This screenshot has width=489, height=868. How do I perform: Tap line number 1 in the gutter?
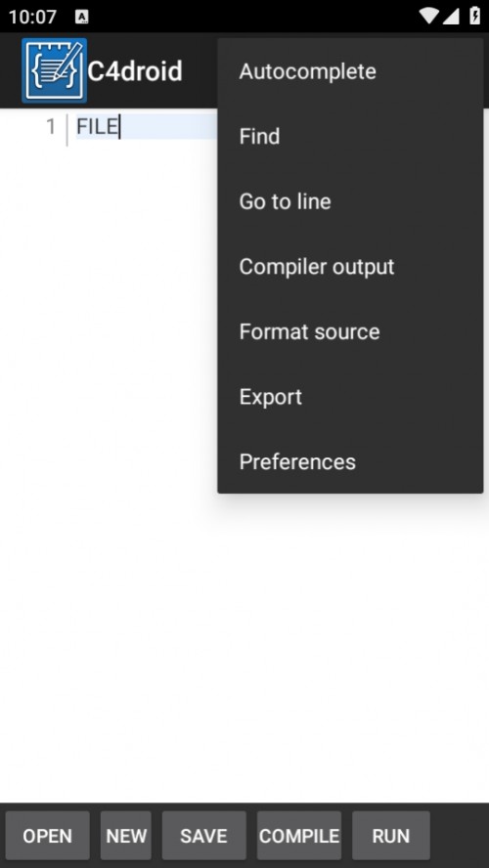[x=51, y=127]
